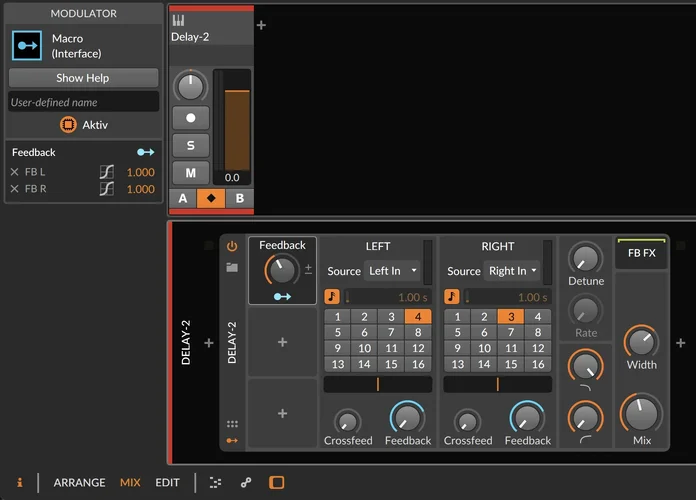Viewport: 696px width, 500px height.
Task: Switch to the EDIT view
Action: [x=167, y=483]
